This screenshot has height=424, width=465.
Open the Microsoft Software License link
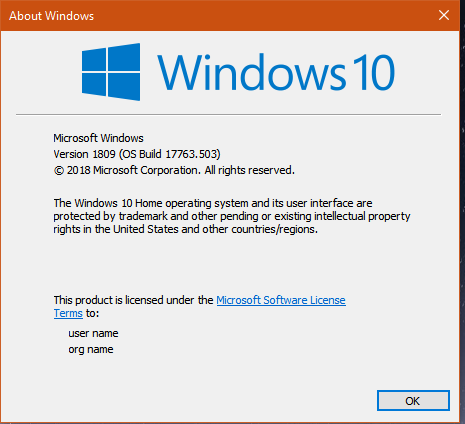point(281,300)
